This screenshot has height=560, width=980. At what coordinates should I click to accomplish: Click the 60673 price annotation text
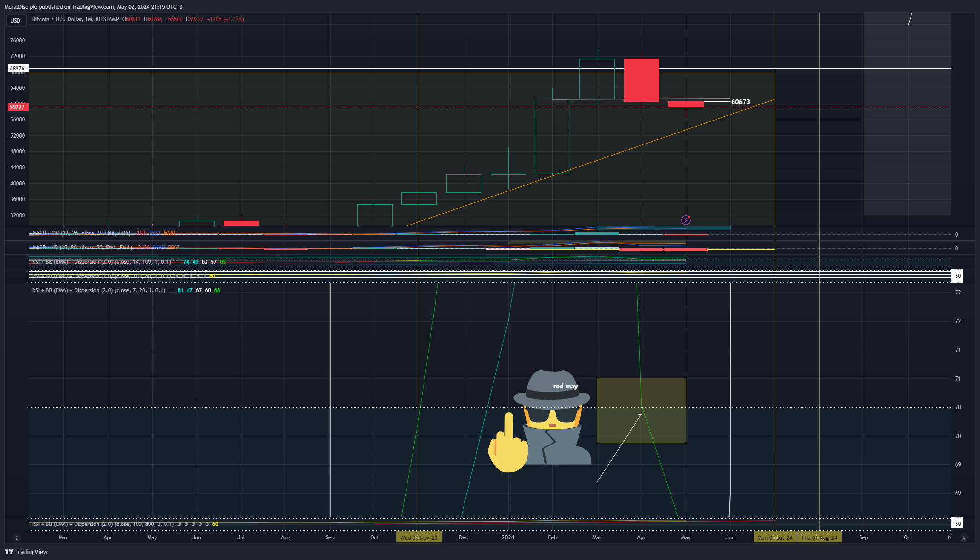click(x=740, y=102)
